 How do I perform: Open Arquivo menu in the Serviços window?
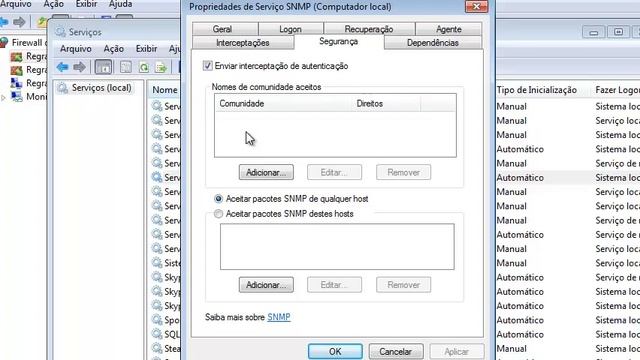tap(76, 49)
